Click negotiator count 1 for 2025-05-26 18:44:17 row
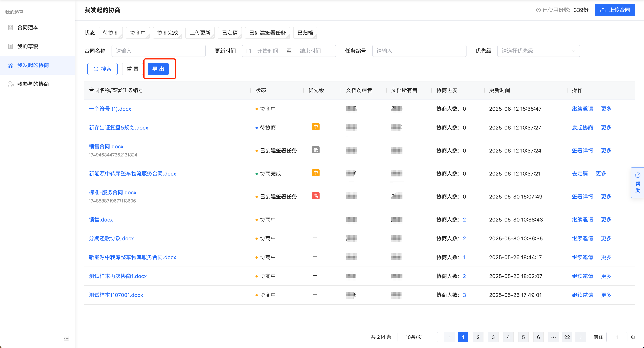Image resolution: width=644 pixels, height=348 pixels. [464, 258]
